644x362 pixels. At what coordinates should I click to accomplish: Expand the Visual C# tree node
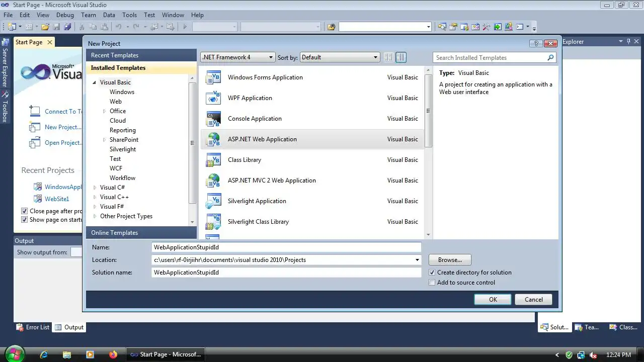[95, 188]
